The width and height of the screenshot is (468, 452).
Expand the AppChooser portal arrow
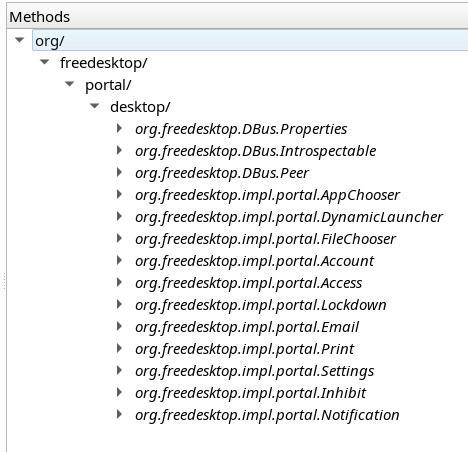coord(119,195)
